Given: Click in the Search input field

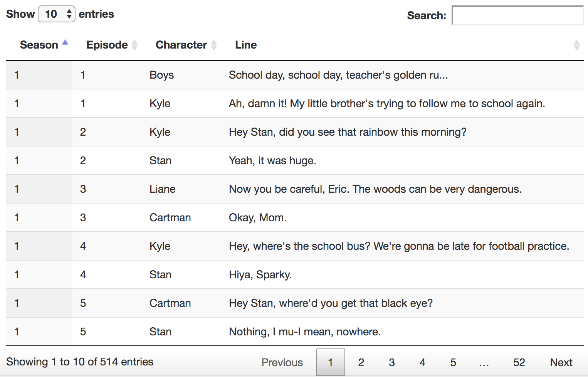Looking at the screenshot, I should coord(517,15).
